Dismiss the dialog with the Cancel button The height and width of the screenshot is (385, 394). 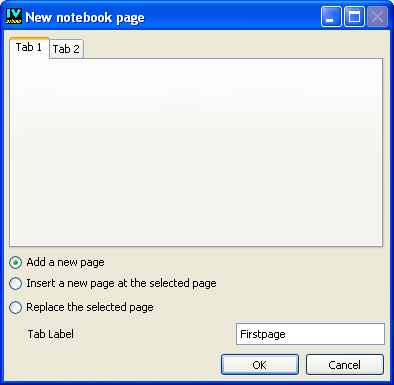click(345, 365)
